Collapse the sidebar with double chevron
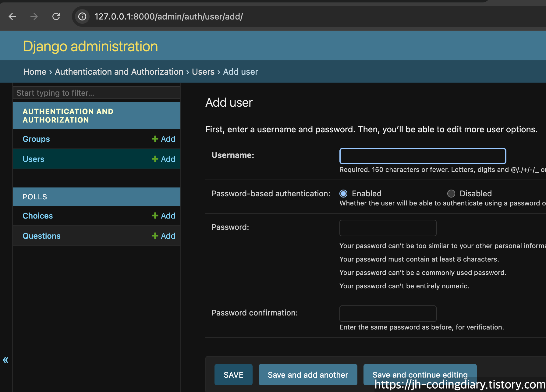546x392 pixels. point(5,360)
